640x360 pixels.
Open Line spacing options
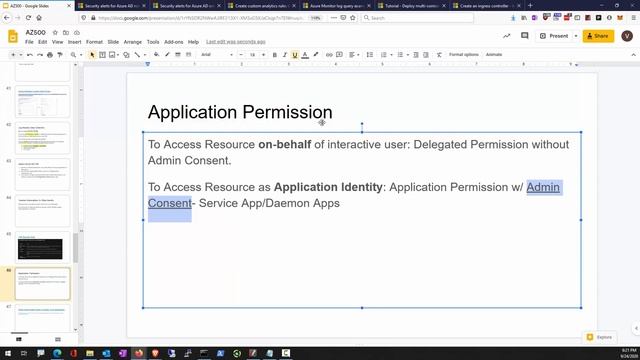coord(370,55)
